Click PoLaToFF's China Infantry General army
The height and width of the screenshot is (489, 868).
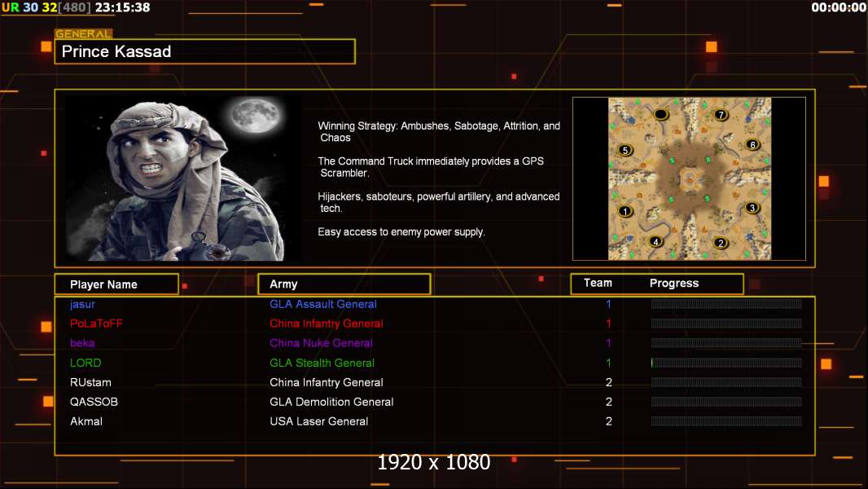326,324
